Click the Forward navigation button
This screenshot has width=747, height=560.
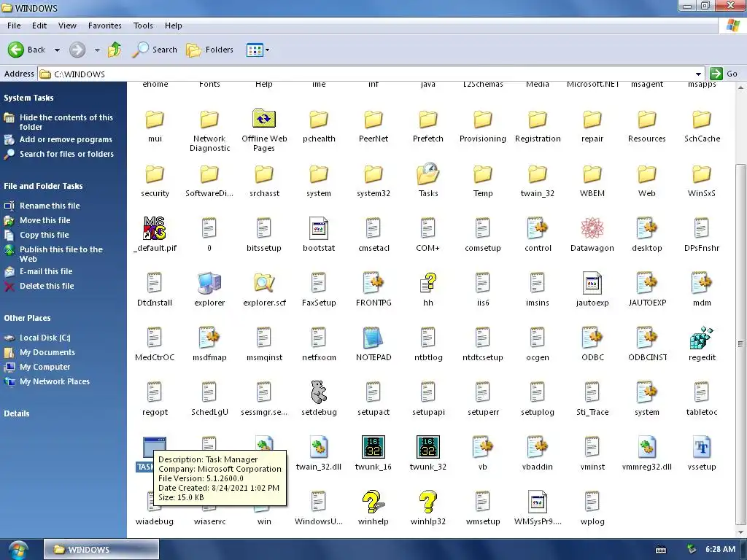[77, 50]
